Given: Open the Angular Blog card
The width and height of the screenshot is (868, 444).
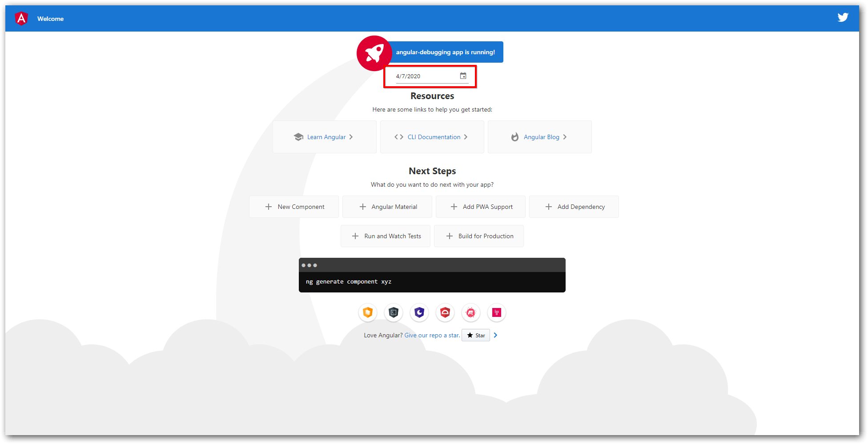Looking at the screenshot, I should pyautogui.click(x=540, y=137).
